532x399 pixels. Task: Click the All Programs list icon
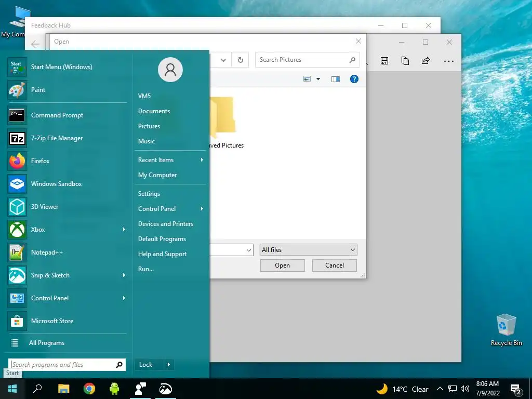point(14,343)
